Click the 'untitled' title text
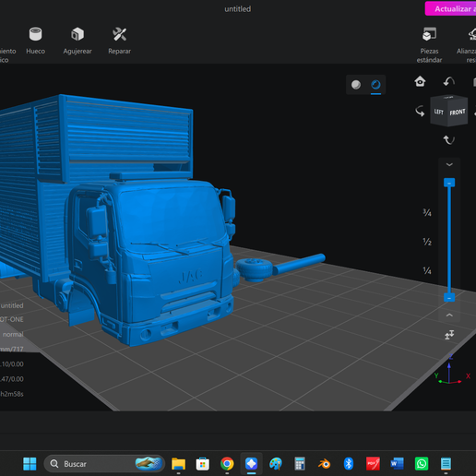Image resolution: width=476 pixels, height=476 pixels. (x=238, y=9)
